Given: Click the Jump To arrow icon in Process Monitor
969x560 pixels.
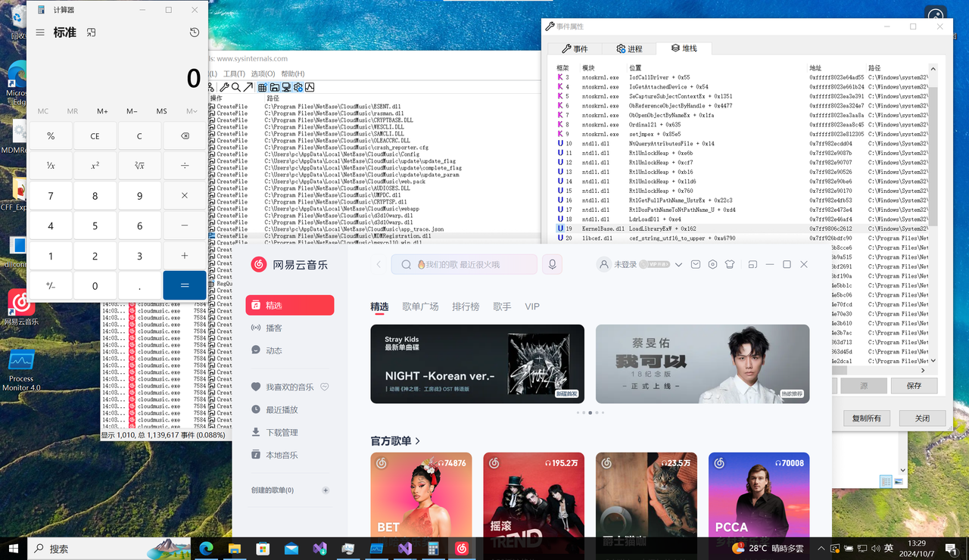Looking at the screenshot, I should (x=248, y=87).
